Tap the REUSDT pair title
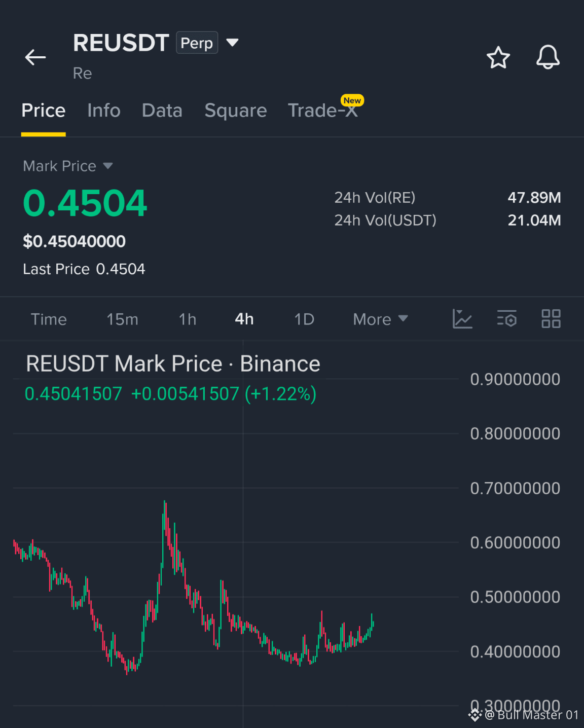 coord(121,43)
